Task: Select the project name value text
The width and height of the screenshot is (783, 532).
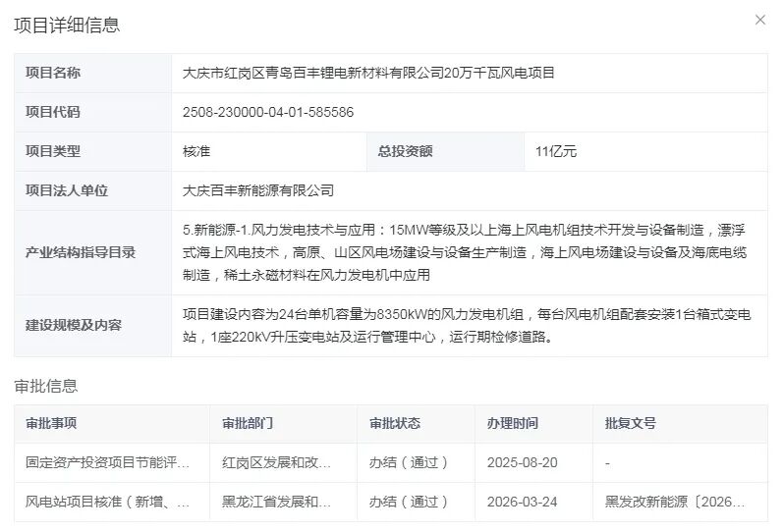Action: pos(368,73)
